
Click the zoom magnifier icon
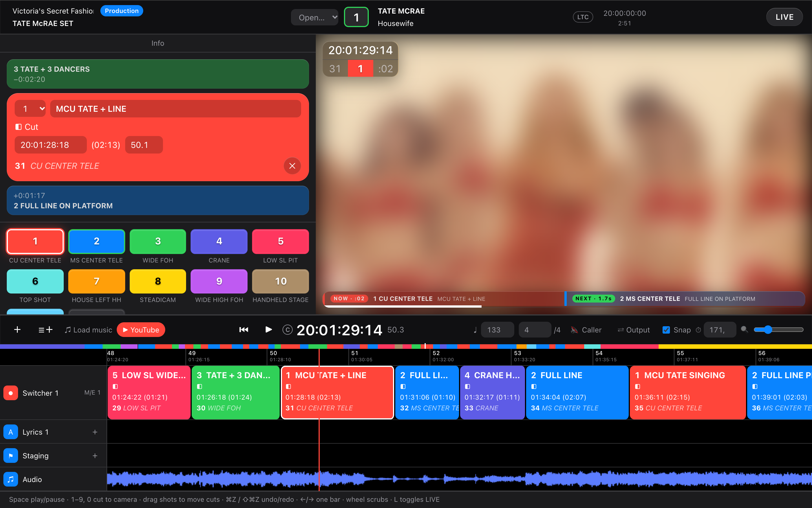click(x=744, y=330)
